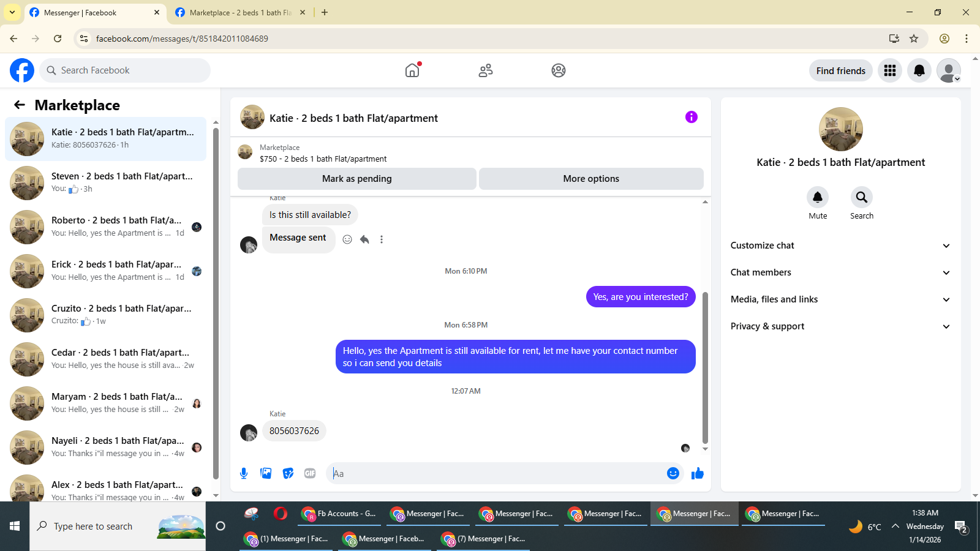This screenshot has height=551, width=980.
Task: Open the Facebook menu grid icon
Action: [x=890, y=70]
